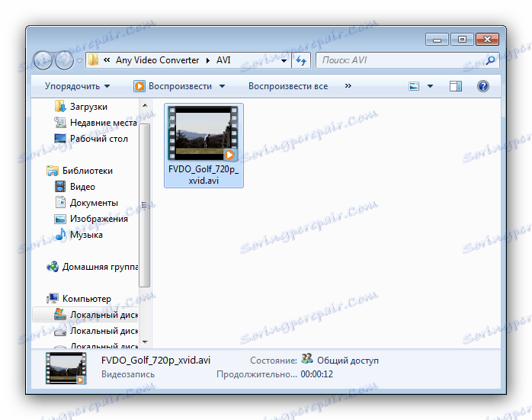Maximize the Explorer window
This screenshot has width=532, height=420.
[462, 40]
